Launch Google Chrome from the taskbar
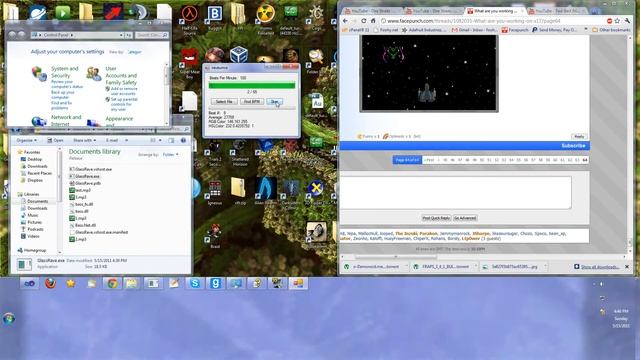Viewport: 640px width, 360px height. pos(112,283)
